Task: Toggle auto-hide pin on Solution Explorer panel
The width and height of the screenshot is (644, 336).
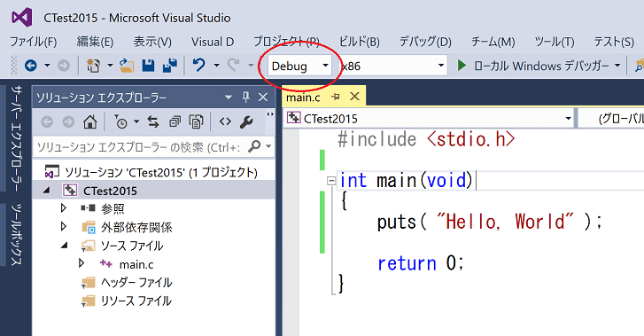Action: click(x=246, y=98)
